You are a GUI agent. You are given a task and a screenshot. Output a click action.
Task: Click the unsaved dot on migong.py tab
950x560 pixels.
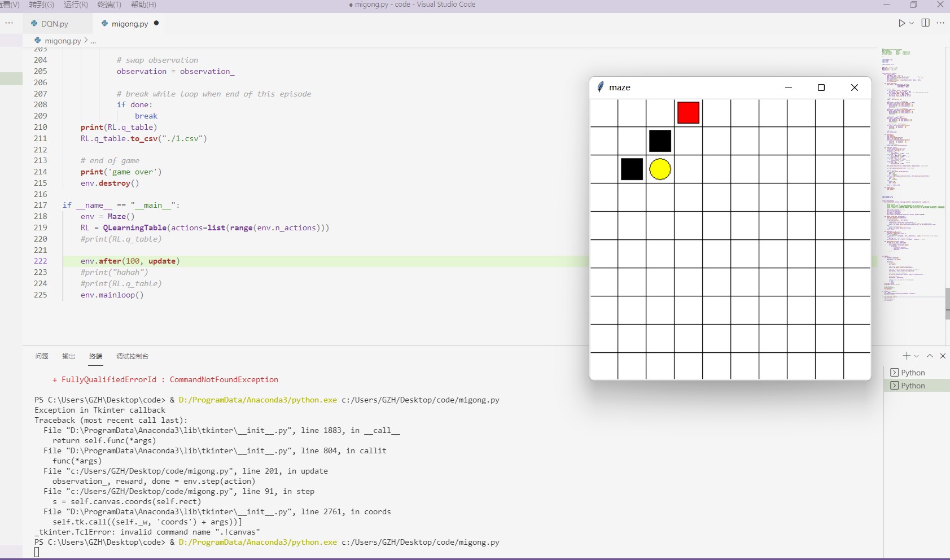156,23
